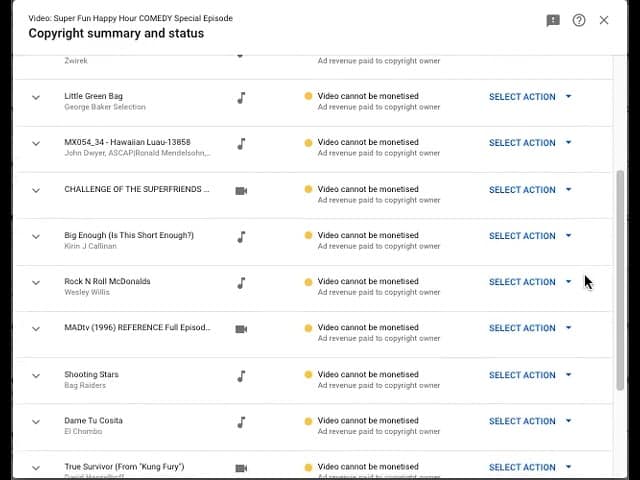Image resolution: width=640 pixels, height=480 pixels.
Task: Close the Copyright summary and status dialog
Action: (604, 20)
